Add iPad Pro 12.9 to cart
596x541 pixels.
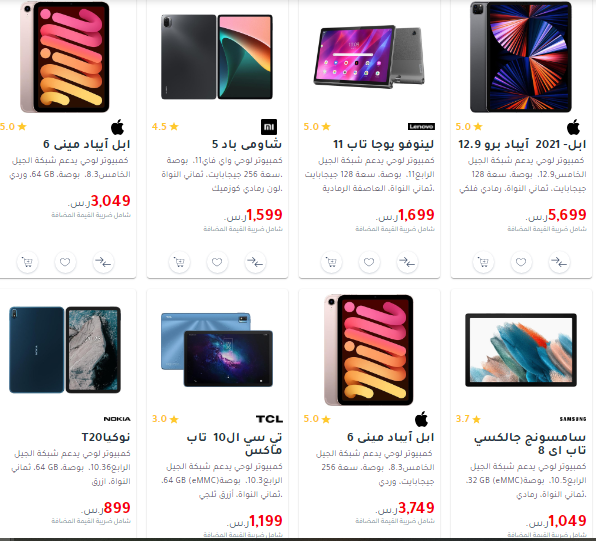pos(483,262)
